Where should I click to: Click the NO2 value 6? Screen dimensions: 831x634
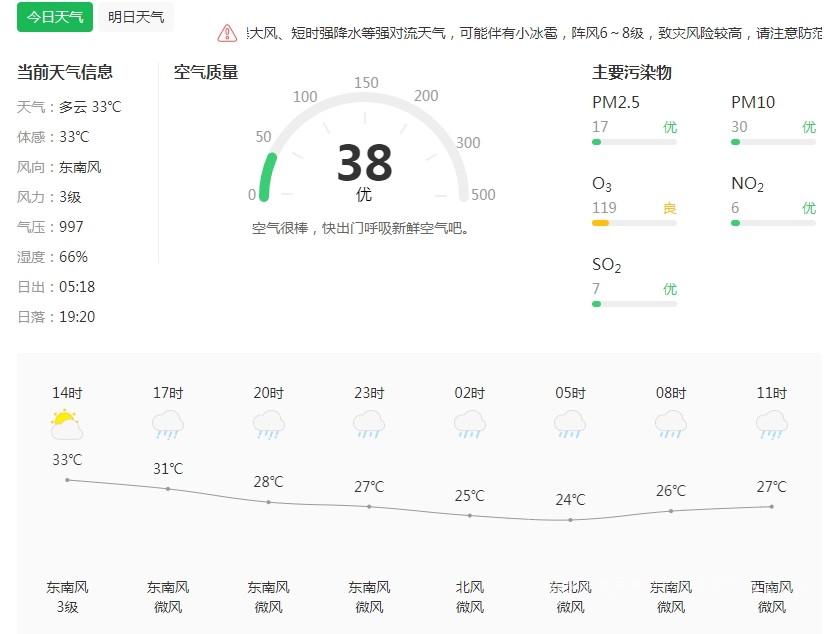(x=735, y=208)
